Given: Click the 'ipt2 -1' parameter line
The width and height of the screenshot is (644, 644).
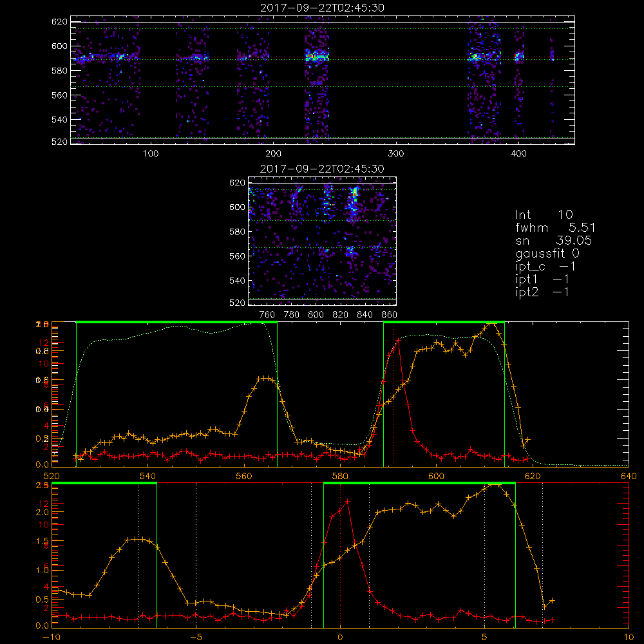Looking at the screenshot, I should 542,292.
